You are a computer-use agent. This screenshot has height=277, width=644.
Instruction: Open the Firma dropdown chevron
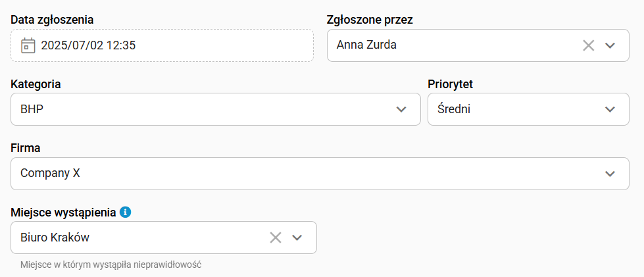610,174
